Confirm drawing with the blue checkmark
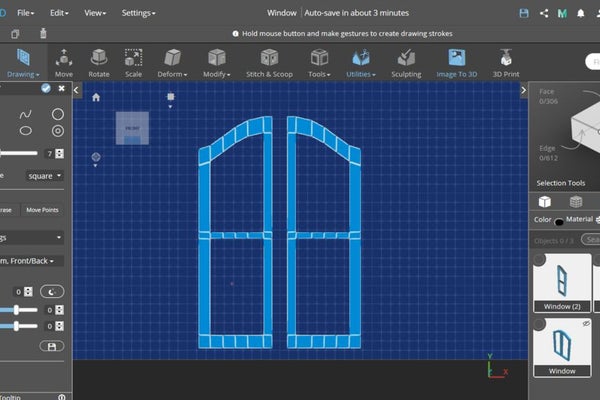The height and width of the screenshot is (400, 600). pyautogui.click(x=45, y=88)
